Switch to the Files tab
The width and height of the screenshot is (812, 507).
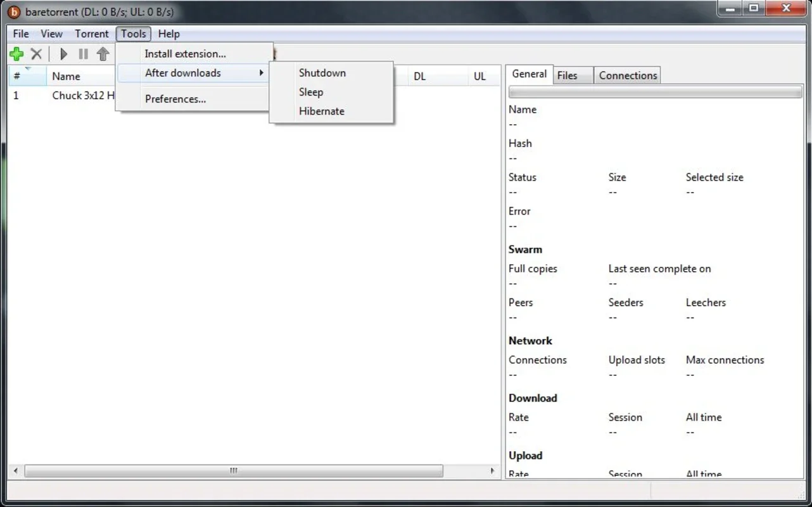coord(573,75)
